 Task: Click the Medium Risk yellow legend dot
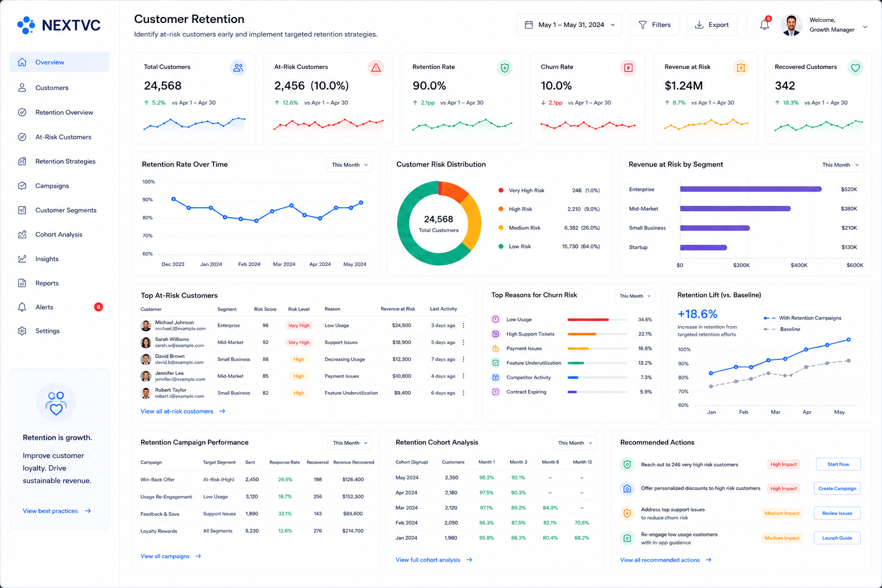click(501, 228)
